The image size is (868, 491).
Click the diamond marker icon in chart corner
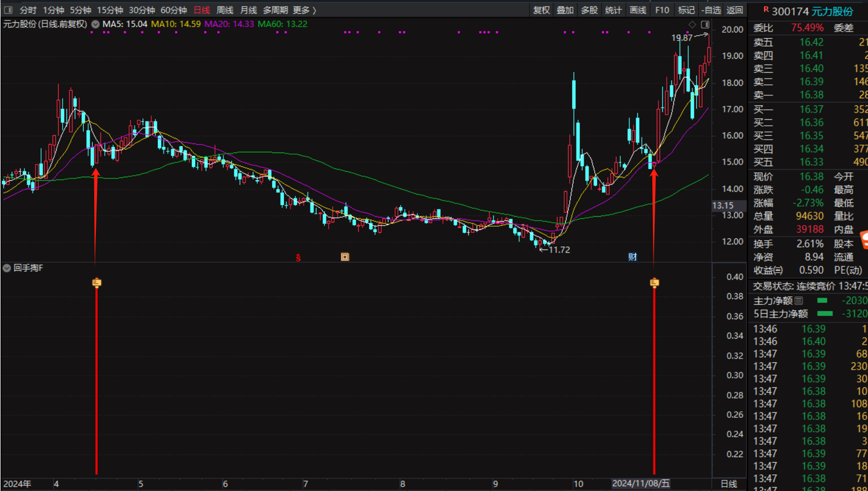[x=692, y=24]
